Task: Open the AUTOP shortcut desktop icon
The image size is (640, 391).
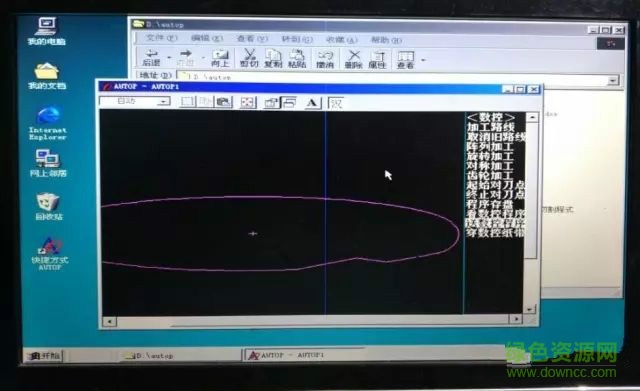Action: [x=49, y=253]
